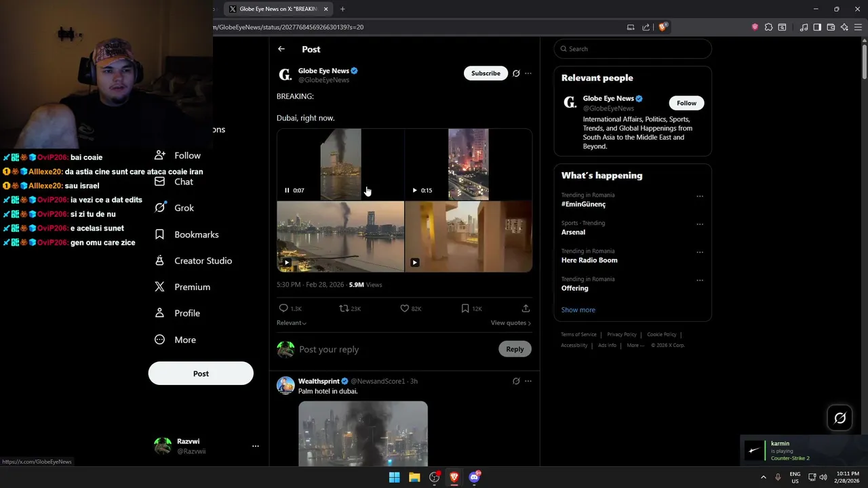Close the Globe Eye News tab
Screen dimensions: 868x488
(326, 9)
